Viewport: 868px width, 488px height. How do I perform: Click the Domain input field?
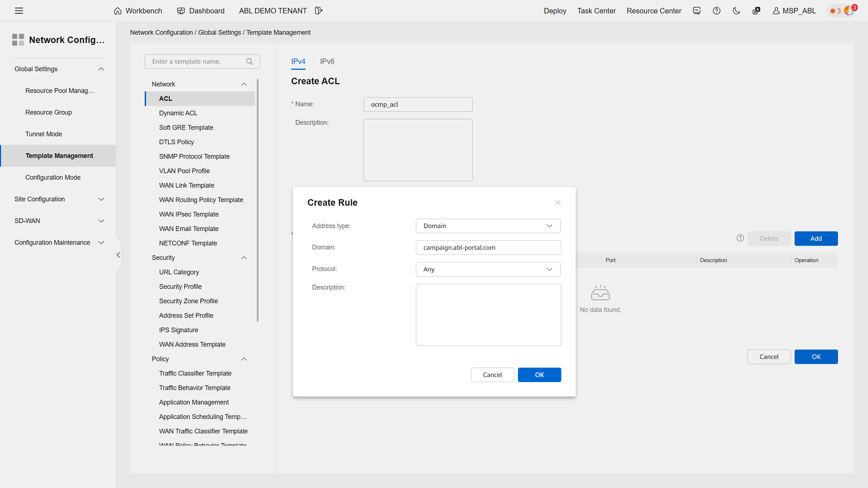(488, 248)
